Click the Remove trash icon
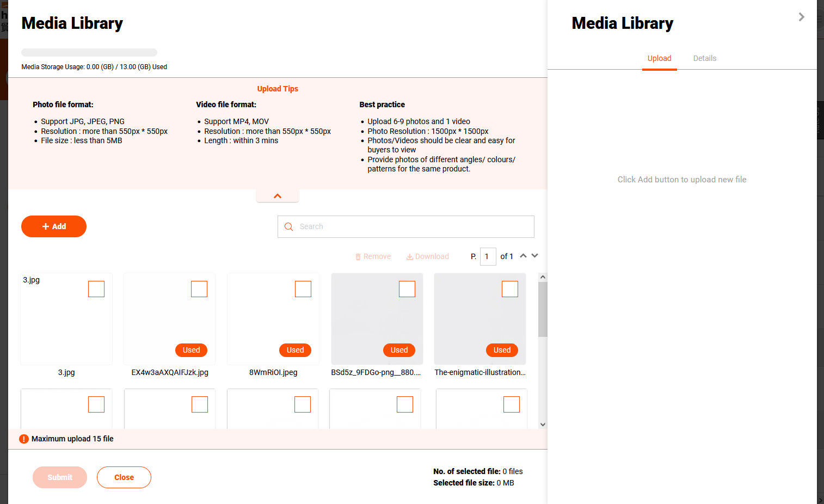The image size is (824, 504). (358, 257)
